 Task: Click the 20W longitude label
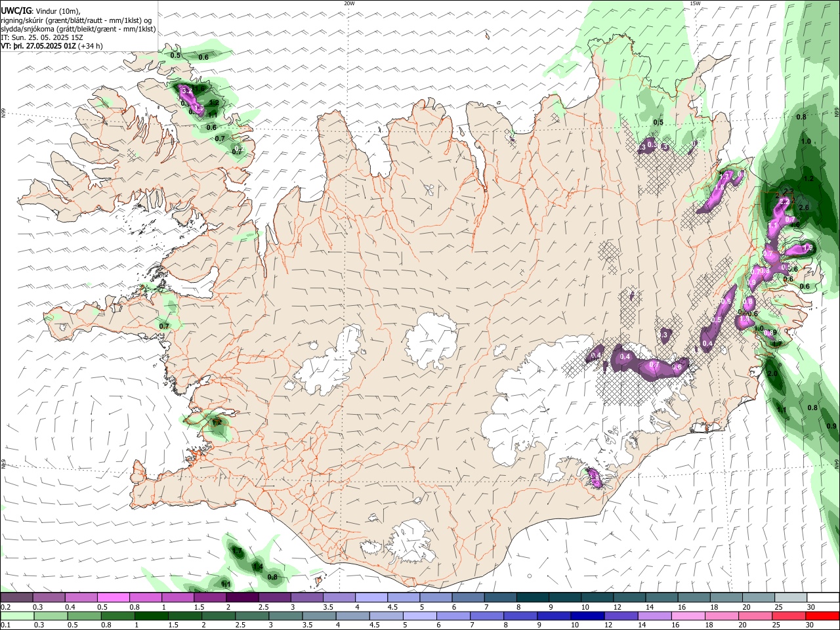coord(349,3)
